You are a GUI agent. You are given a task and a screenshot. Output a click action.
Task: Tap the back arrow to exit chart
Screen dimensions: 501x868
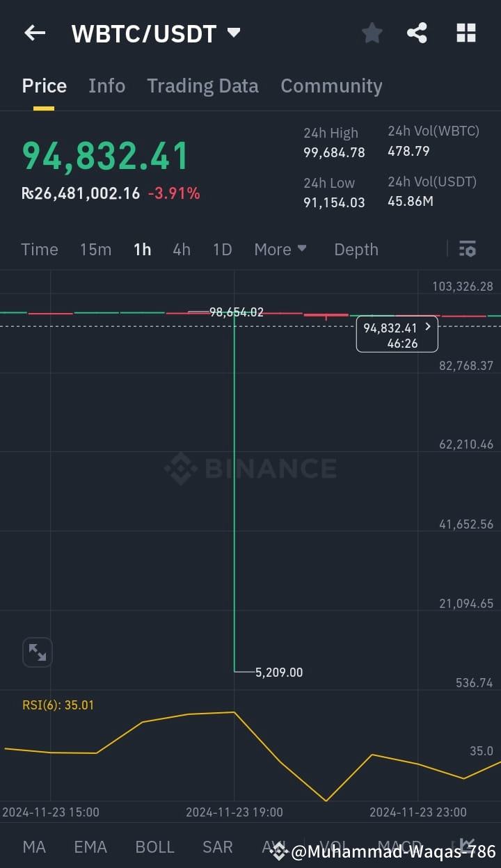pyautogui.click(x=34, y=33)
